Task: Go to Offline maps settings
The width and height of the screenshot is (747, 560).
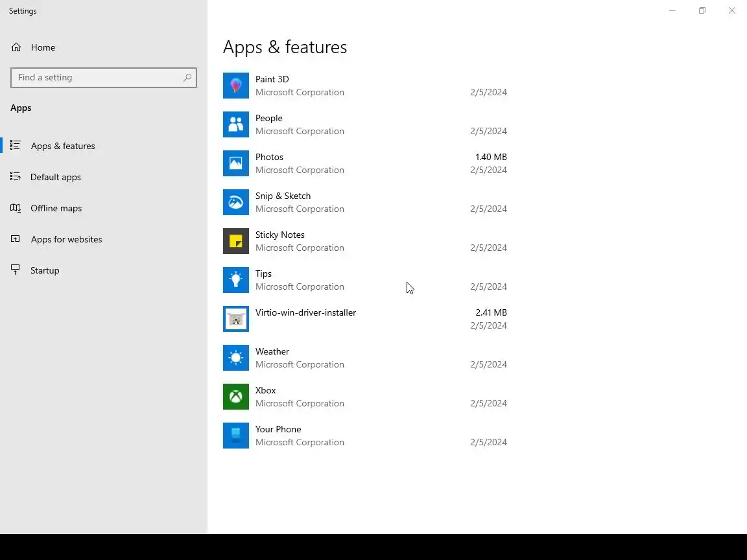Action: pyautogui.click(x=56, y=208)
